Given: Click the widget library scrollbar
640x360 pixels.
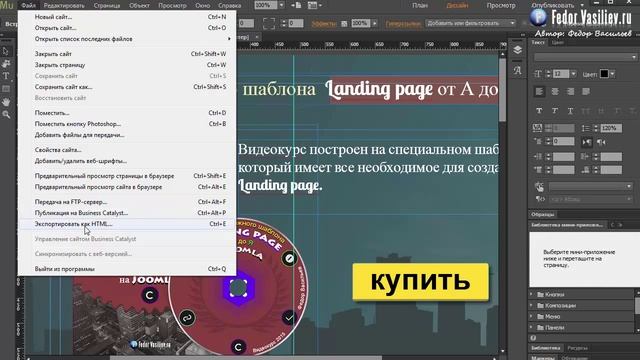Looking at the screenshot, I should [638, 305].
